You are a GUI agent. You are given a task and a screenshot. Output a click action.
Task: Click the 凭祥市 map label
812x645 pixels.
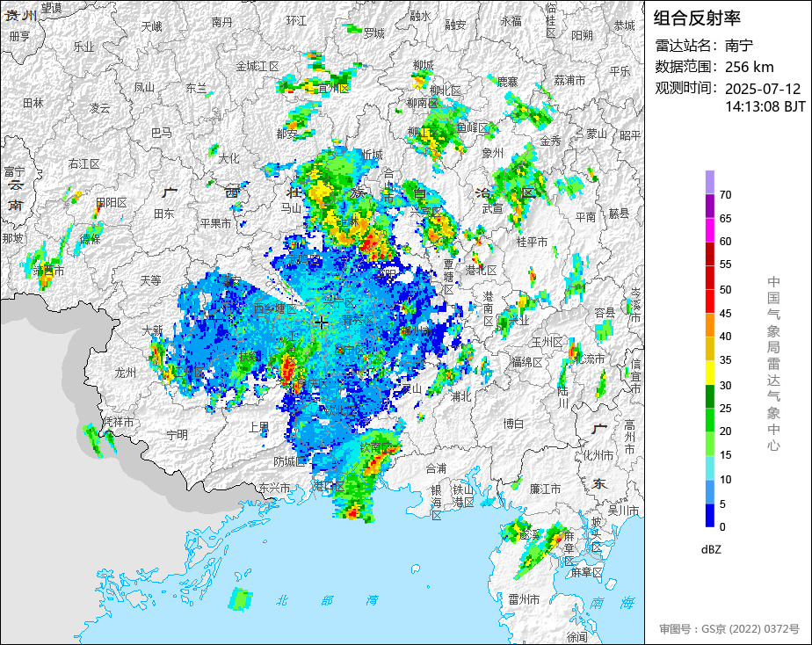tap(119, 423)
